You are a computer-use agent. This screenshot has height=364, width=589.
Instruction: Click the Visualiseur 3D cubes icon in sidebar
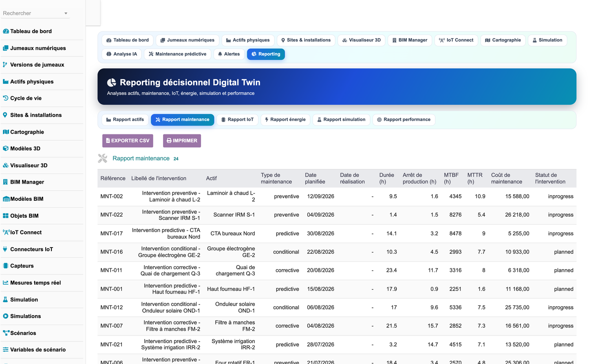[x=6, y=165]
